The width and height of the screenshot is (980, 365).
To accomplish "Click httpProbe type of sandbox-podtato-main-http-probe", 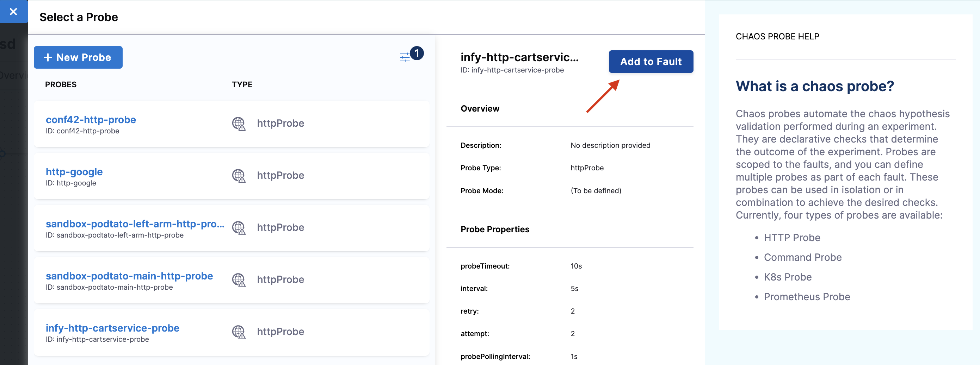I will 281,279.
